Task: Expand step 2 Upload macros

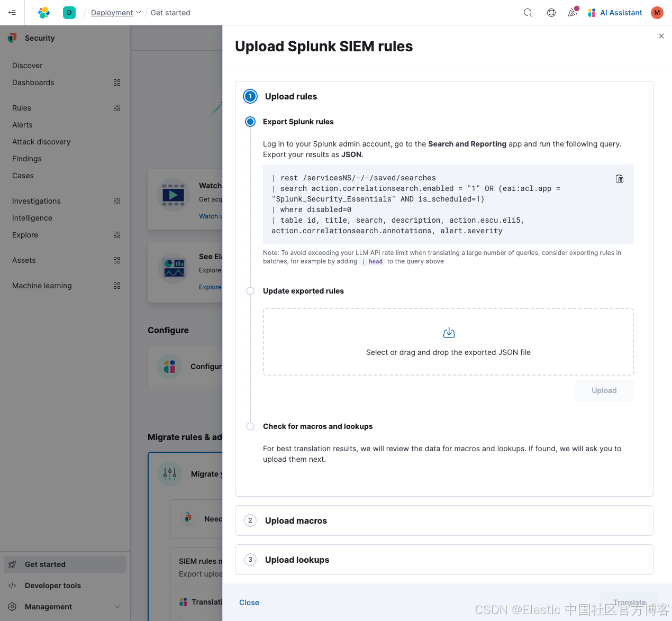Action: [444, 520]
